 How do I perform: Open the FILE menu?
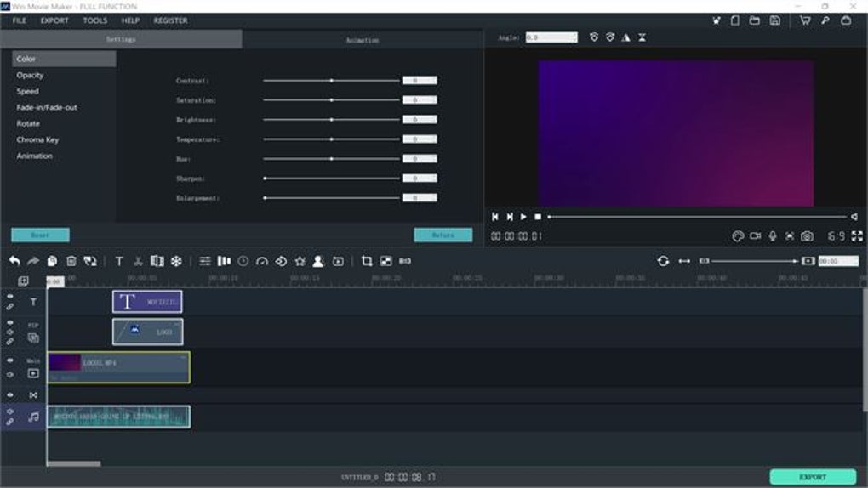pos(20,20)
